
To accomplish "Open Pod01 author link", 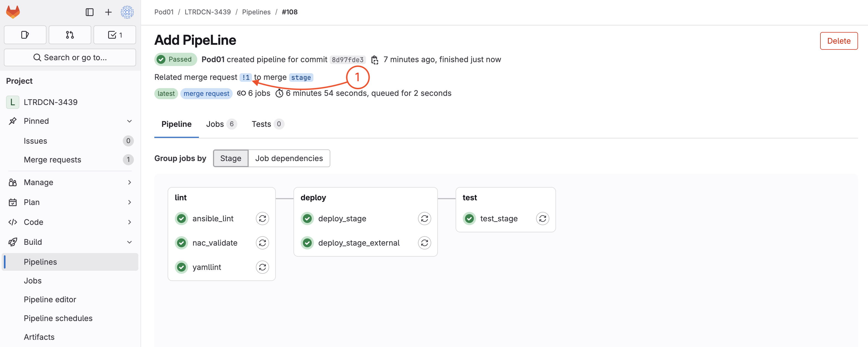I will tap(213, 59).
